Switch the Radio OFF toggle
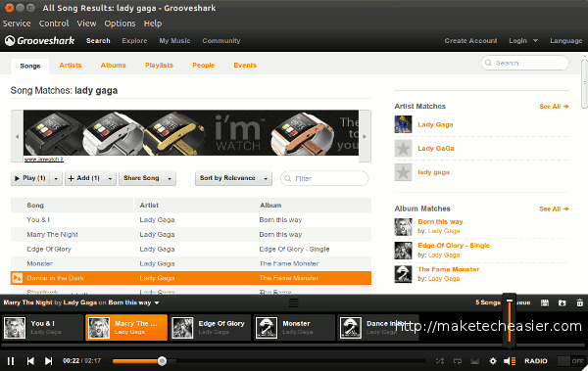588x371 pixels. (x=570, y=361)
